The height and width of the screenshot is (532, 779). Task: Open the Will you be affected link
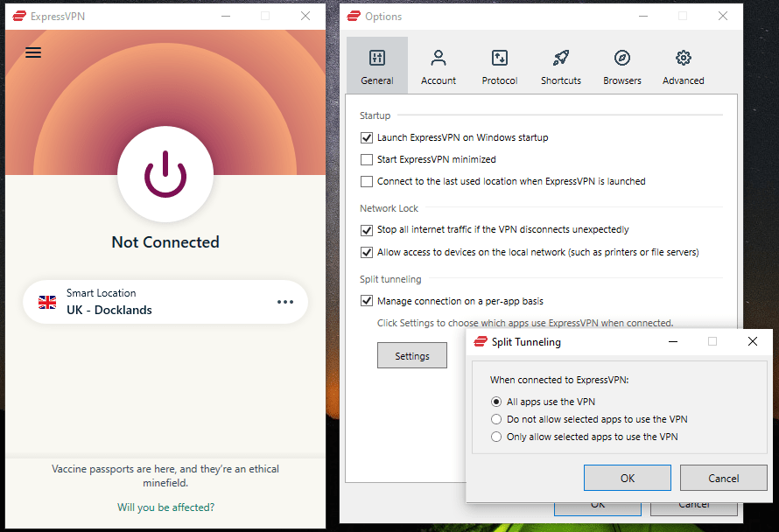pos(165,507)
